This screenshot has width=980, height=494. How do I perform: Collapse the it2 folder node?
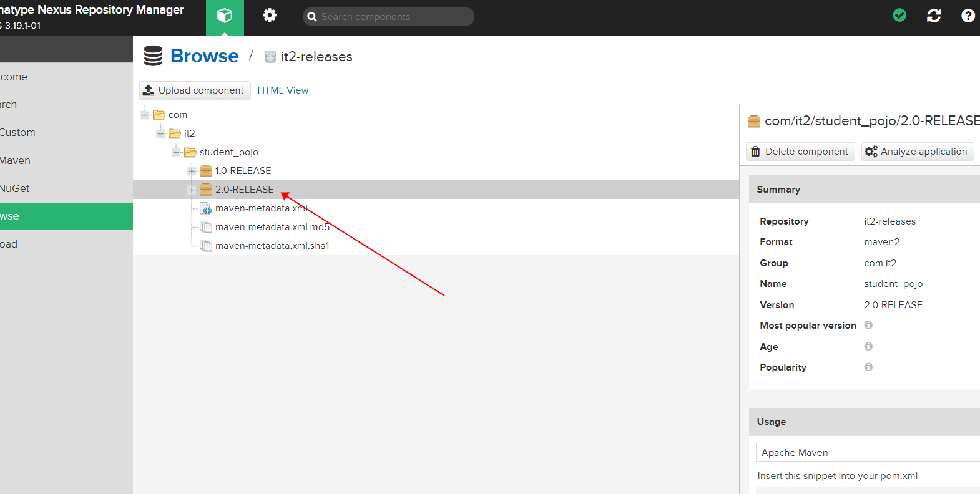(x=160, y=133)
